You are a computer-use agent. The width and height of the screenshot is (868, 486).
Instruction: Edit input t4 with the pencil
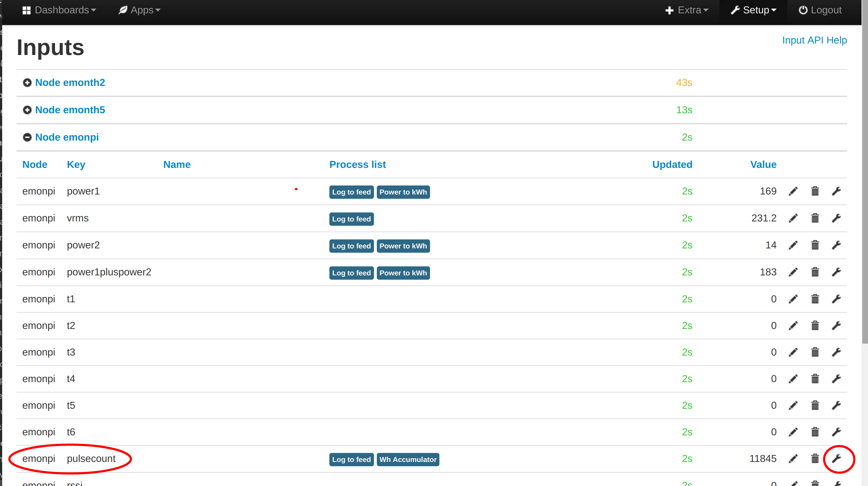point(793,379)
